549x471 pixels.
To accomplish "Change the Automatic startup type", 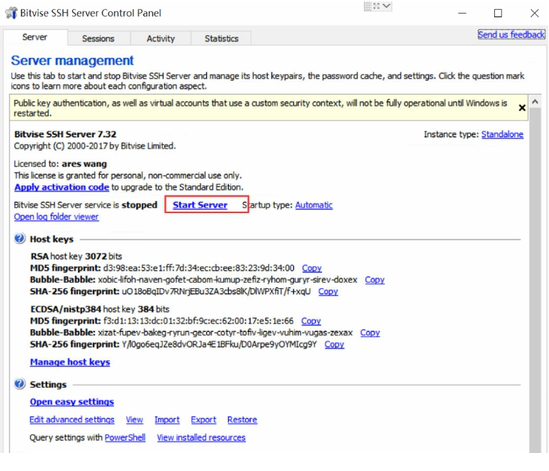I will point(314,205).
